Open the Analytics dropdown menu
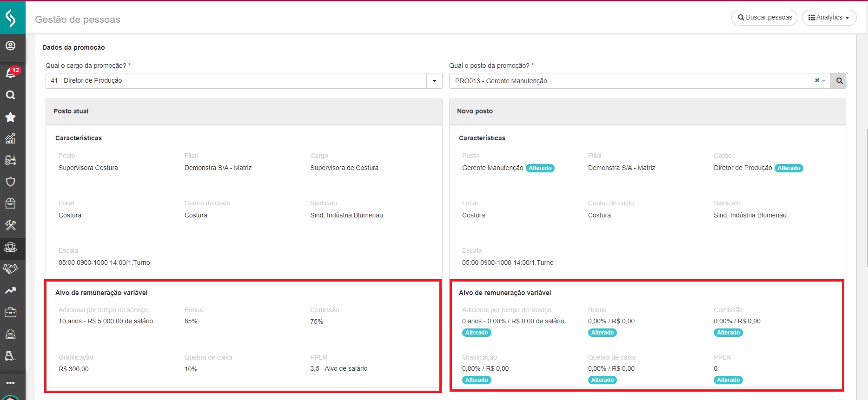The height and width of the screenshot is (400, 868). [829, 18]
